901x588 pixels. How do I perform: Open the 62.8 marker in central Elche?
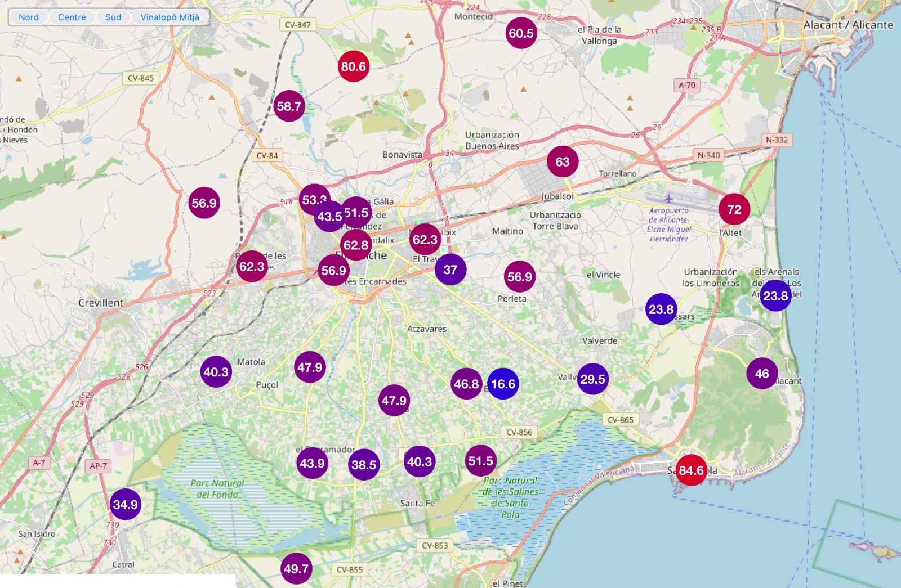pos(356,245)
